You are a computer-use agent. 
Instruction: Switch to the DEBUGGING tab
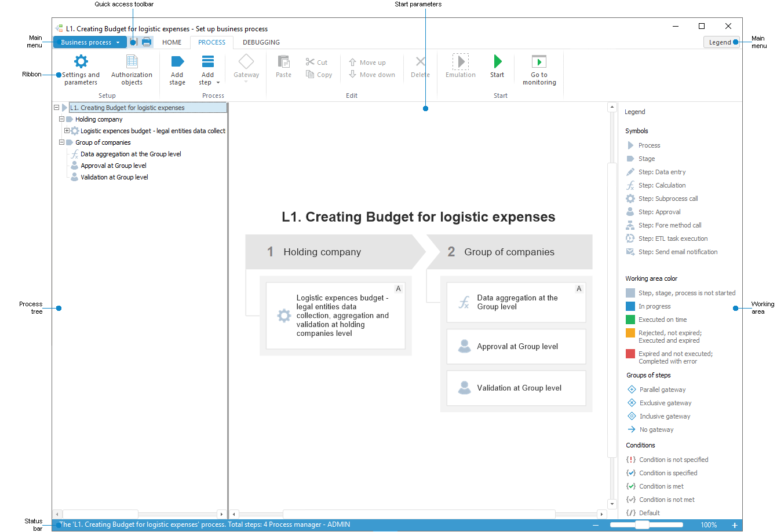pyautogui.click(x=261, y=42)
